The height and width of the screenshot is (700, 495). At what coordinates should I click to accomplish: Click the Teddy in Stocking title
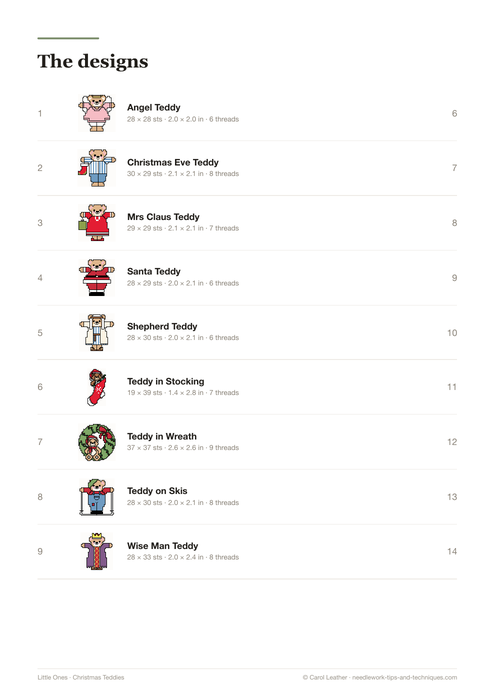[x=166, y=381]
